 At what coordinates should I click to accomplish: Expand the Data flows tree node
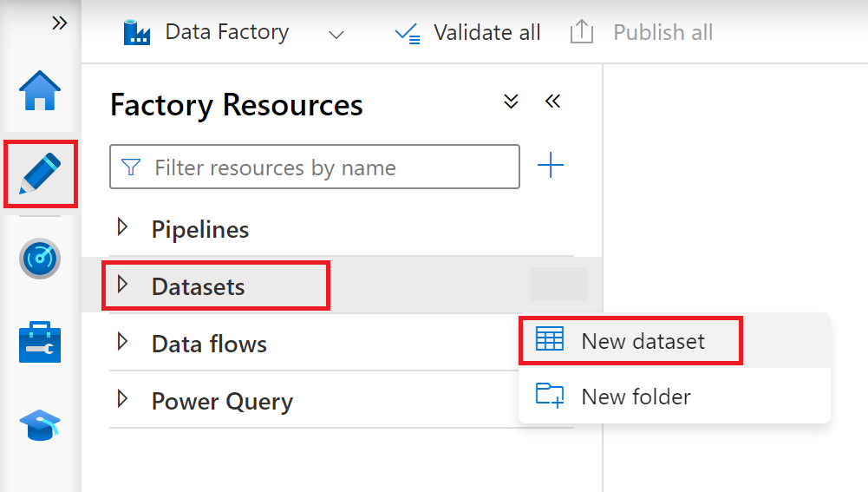122,343
